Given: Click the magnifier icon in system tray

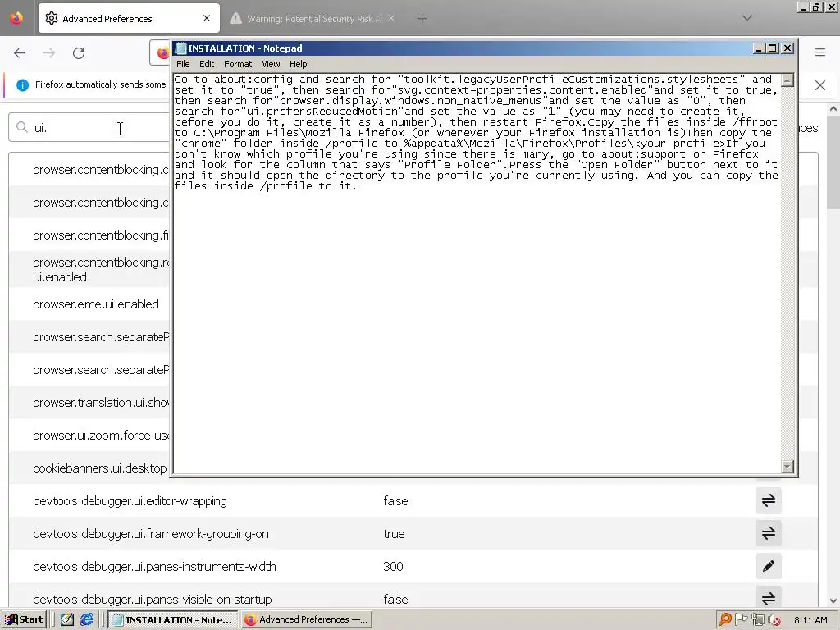Looking at the screenshot, I should pos(725,620).
